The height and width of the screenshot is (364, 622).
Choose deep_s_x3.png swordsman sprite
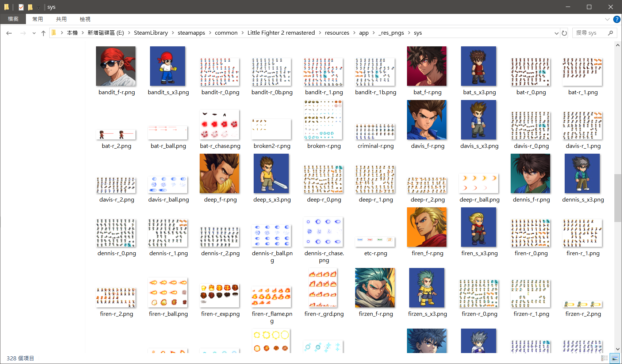271,173
